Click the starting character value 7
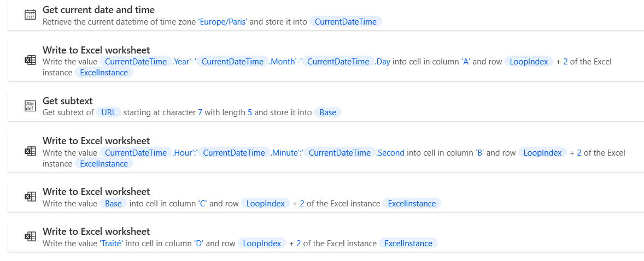 click(x=200, y=112)
